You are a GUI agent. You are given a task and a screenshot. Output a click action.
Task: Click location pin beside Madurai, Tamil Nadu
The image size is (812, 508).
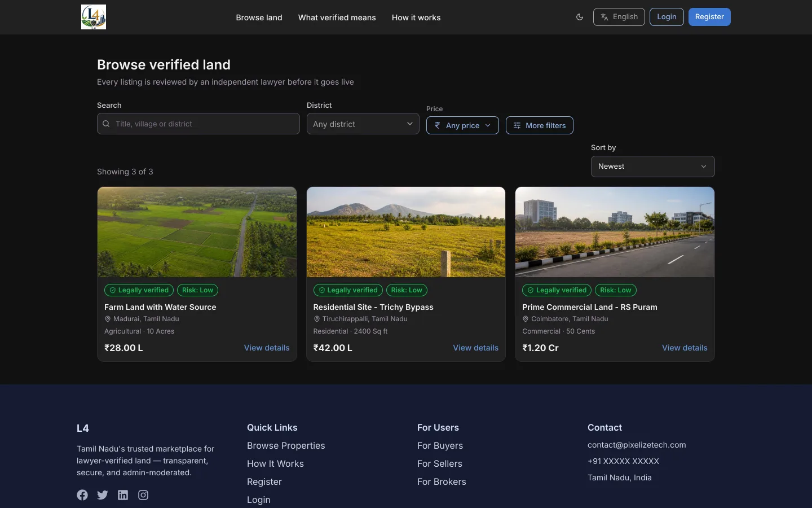pos(108,319)
